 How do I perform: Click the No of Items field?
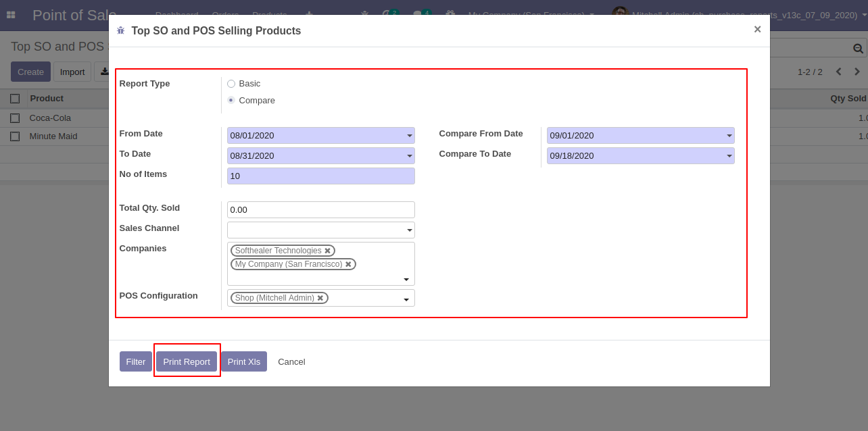coord(320,176)
